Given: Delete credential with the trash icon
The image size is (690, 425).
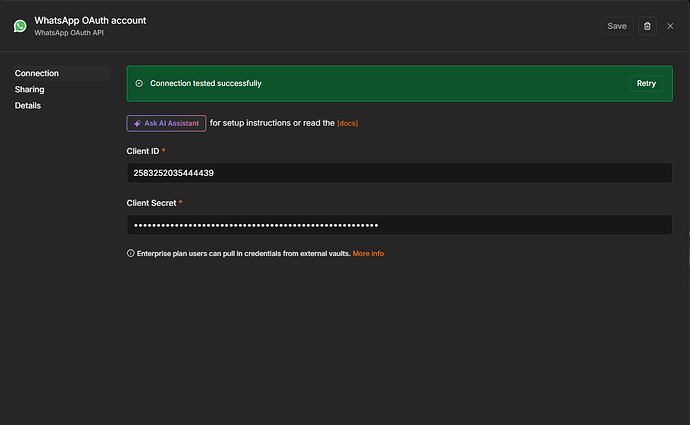Looking at the screenshot, I should pyautogui.click(x=647, y=26).
